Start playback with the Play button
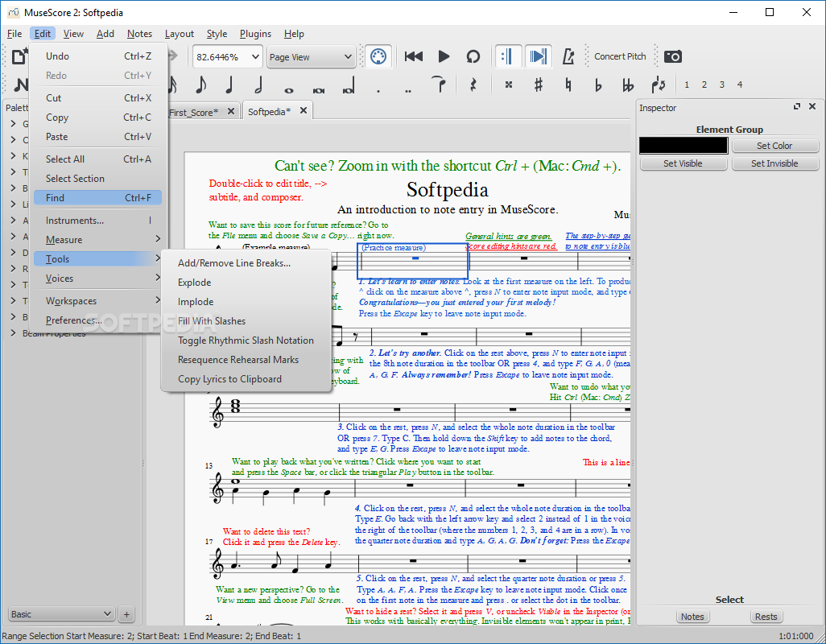The width and height of the screenshot is (826, 644). tap(444, 56)
